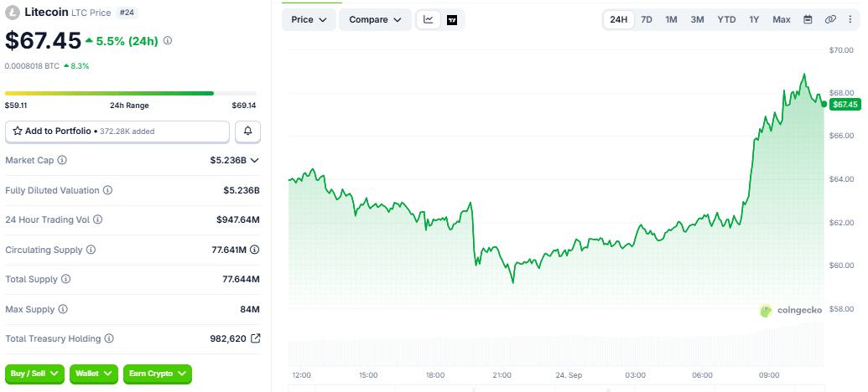
Task: Open the Wallet dropdown
Action: coord(94,374)
